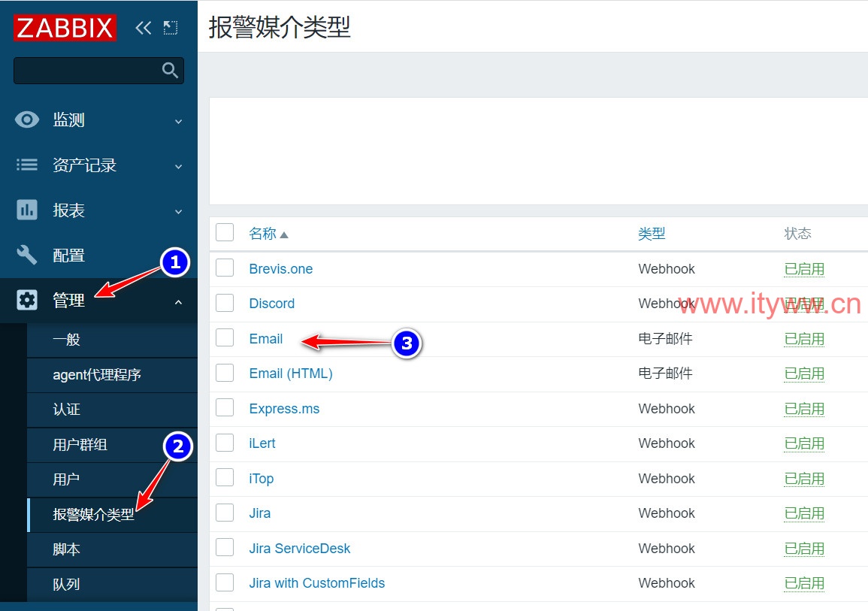Check the Jira row checkbox

click(x=225, y=513)
